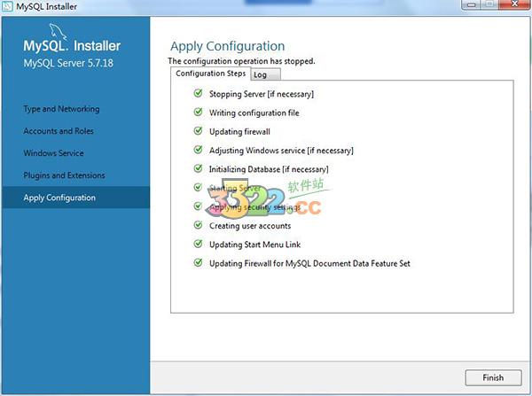The height and width of the screenshot is (396, 532).
Task: Click the checkmark next to Creating user accounts
Action: [x=198, y=226]
